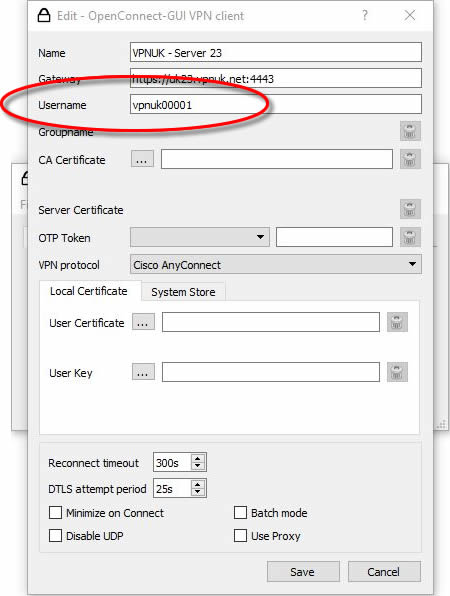Enable Use Proxy checkbox
This screenshot has height=596, width=450.
coord(240,536)
